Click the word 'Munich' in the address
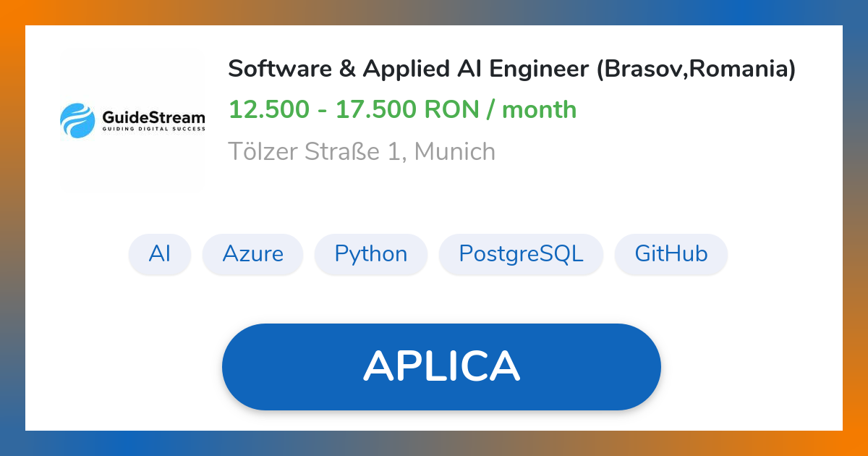 pyautogui.click(x=455, y=151)
